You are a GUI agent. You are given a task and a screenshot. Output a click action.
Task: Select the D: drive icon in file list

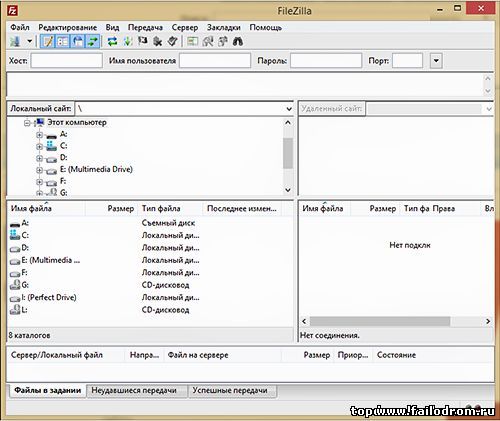click(15, 248)
